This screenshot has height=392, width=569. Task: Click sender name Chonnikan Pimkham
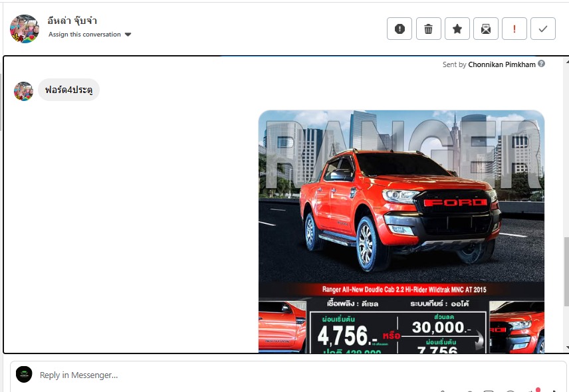[501, 64]
